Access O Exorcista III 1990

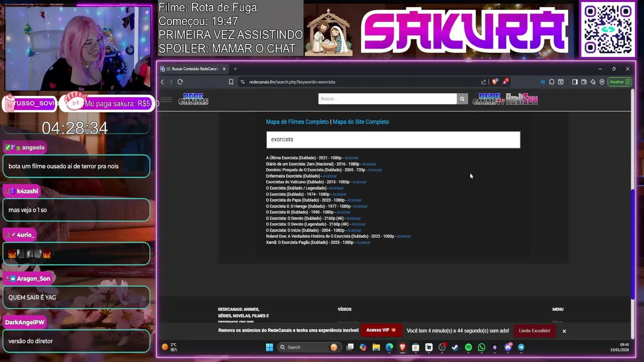pyautogui.click(x=343, y=212)
